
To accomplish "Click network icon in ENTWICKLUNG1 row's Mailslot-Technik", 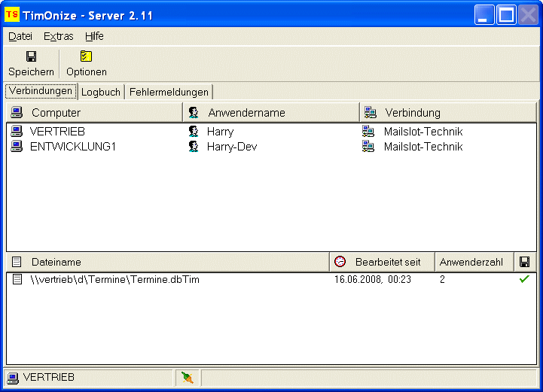I will (x=368, y=146).
